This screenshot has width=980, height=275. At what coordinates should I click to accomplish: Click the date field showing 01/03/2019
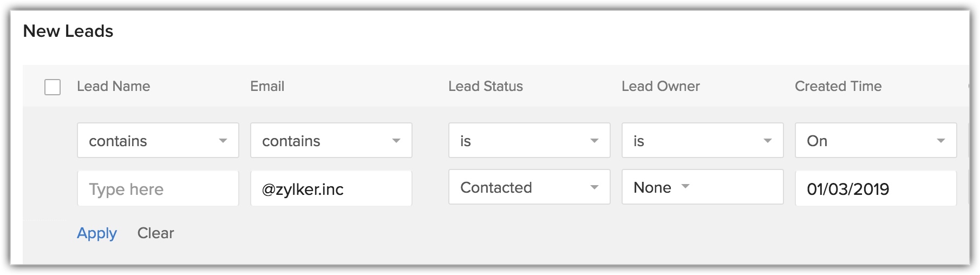pos(876,189)
